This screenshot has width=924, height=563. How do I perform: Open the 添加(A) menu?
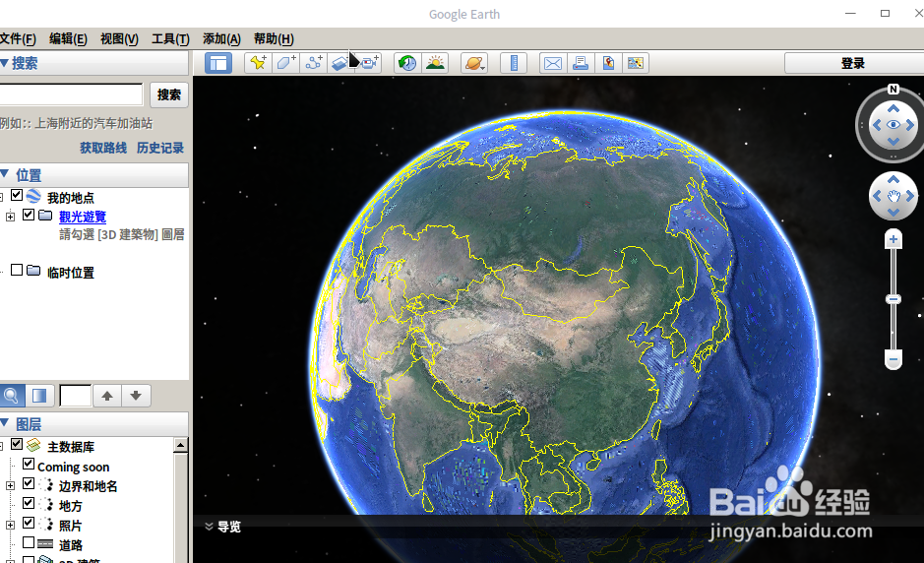pos(221,39)
